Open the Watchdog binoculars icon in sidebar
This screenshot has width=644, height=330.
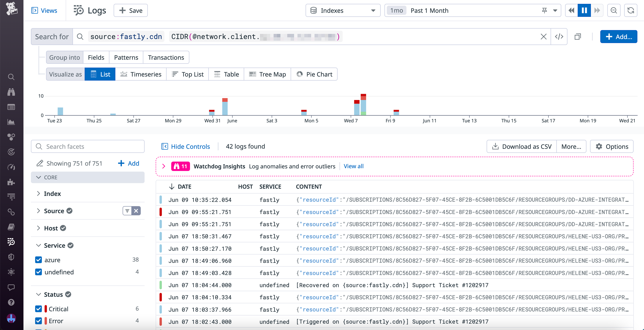[11, 92]
